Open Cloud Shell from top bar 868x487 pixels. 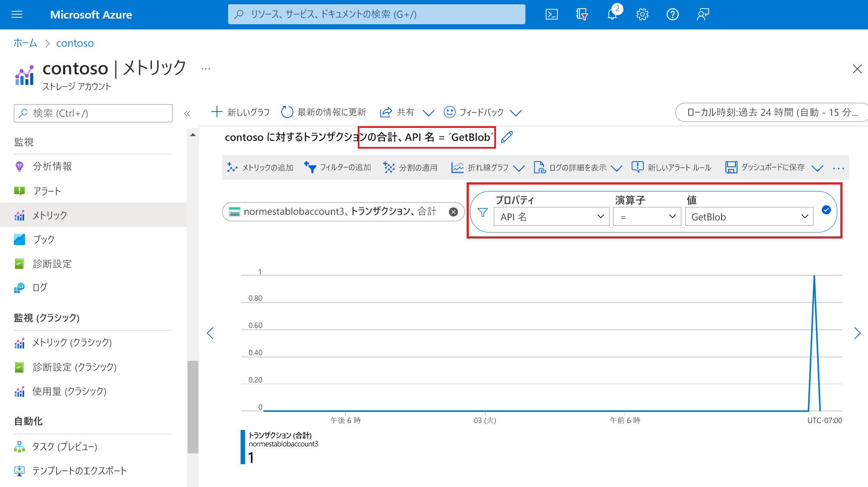click(x=552, y=15)
